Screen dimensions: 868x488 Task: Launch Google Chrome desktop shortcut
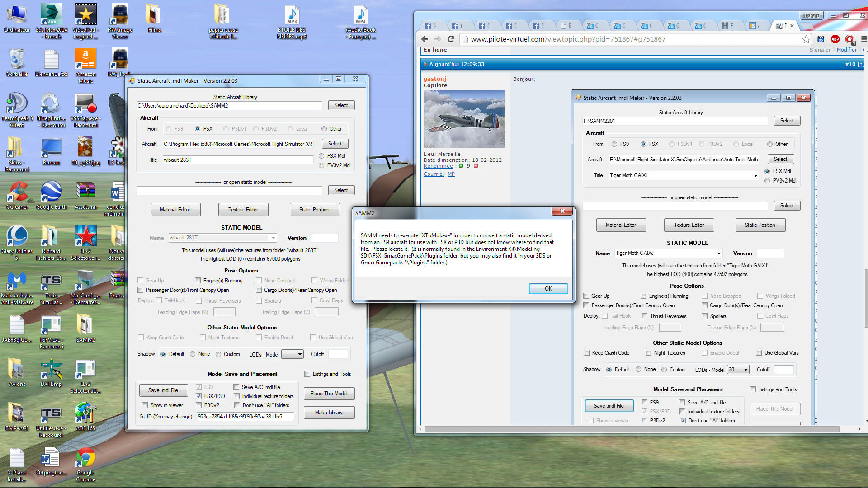pyautogui.click(x=85, y=464)
